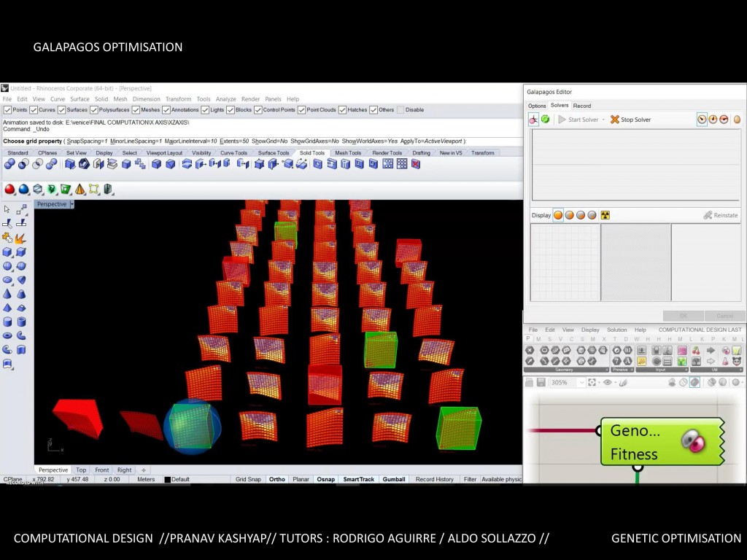Click the red sphere render icon
The width and height of the screenshot is (747, 560).
coord(9,190)
